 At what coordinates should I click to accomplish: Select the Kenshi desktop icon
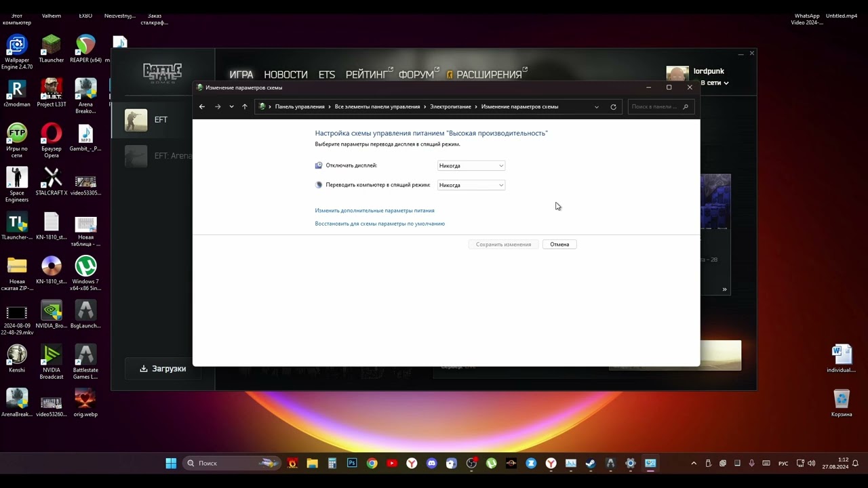17,359
